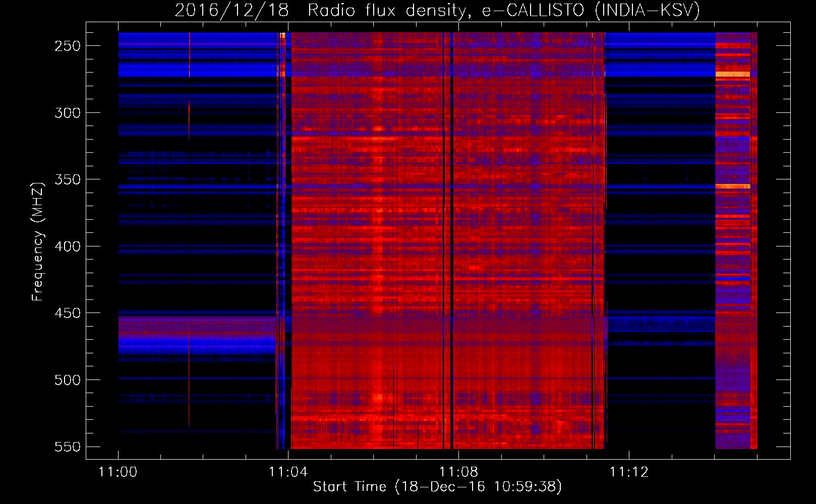Click the 300 frequency tick label
Screen dimensions: 816x504
(68, 113)
